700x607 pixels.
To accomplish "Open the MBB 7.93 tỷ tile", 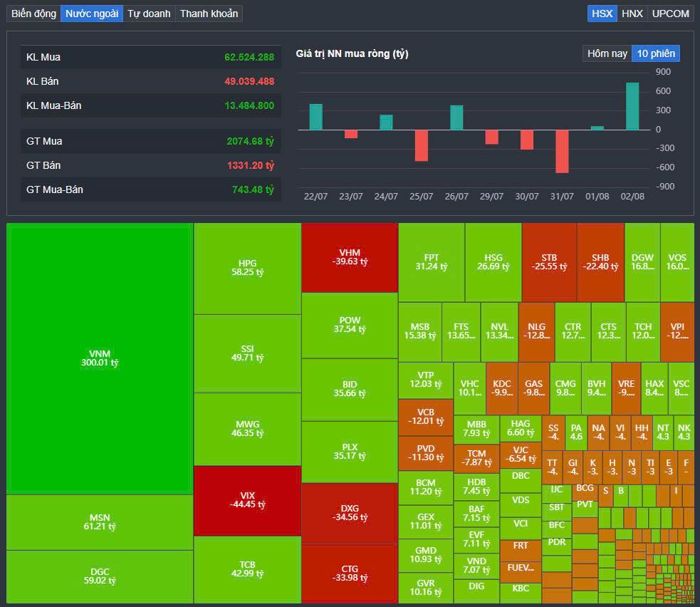I will tap(476, 429).
